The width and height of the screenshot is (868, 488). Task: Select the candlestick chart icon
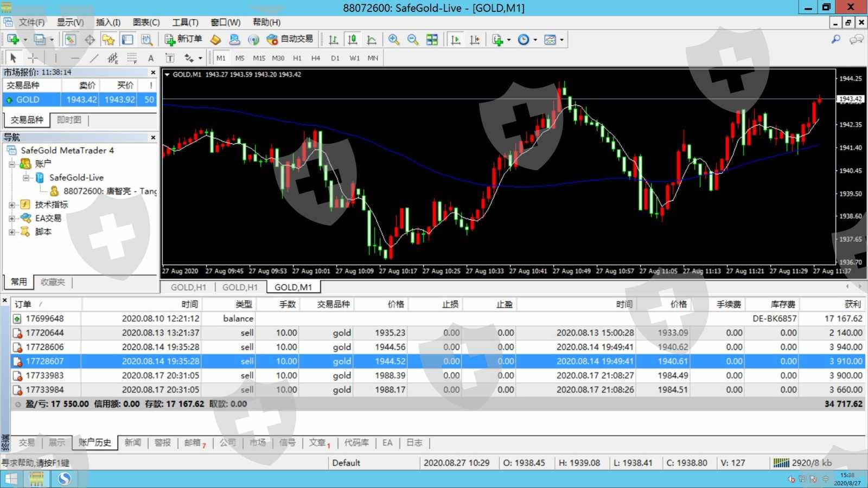352,40
